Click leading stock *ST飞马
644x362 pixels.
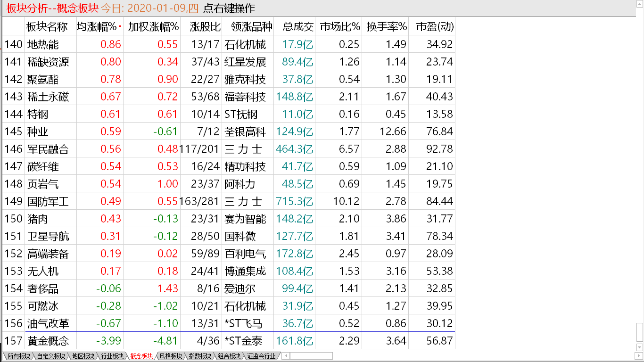pos(243,323)
